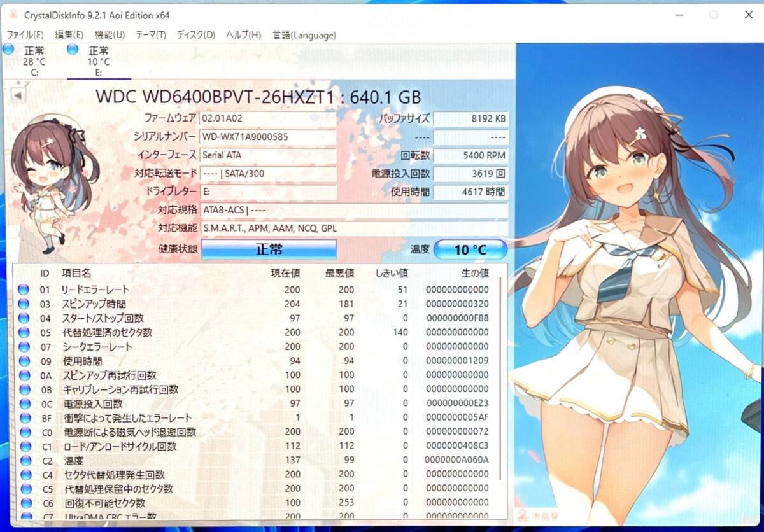
Task: Click the previous disk arrow button
Action: point(18,95)
